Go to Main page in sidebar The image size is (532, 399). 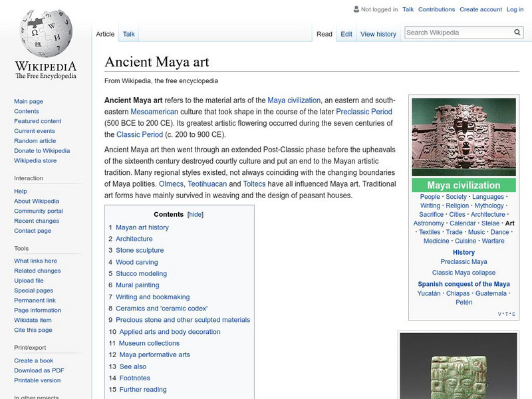coord(29,101)
